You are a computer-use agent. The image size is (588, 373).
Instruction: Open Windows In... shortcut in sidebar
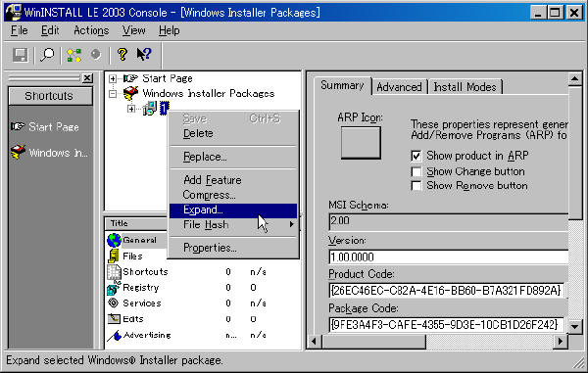click(49, 153)
